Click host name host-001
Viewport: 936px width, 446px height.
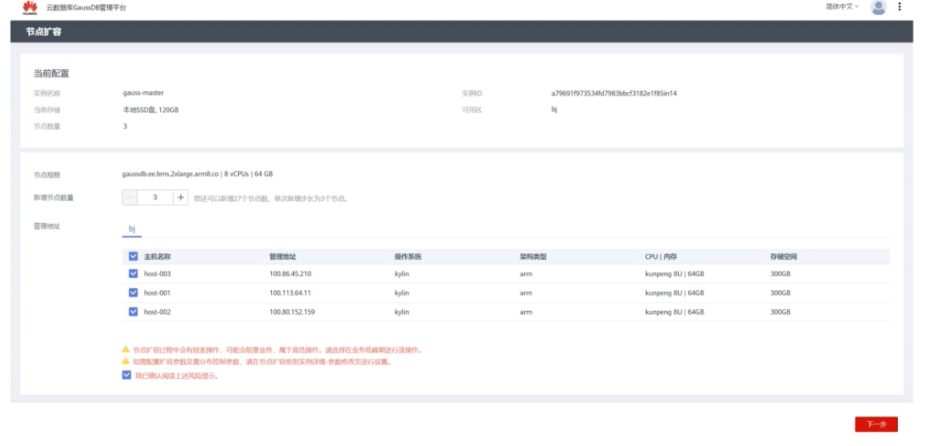coord(158,293)
